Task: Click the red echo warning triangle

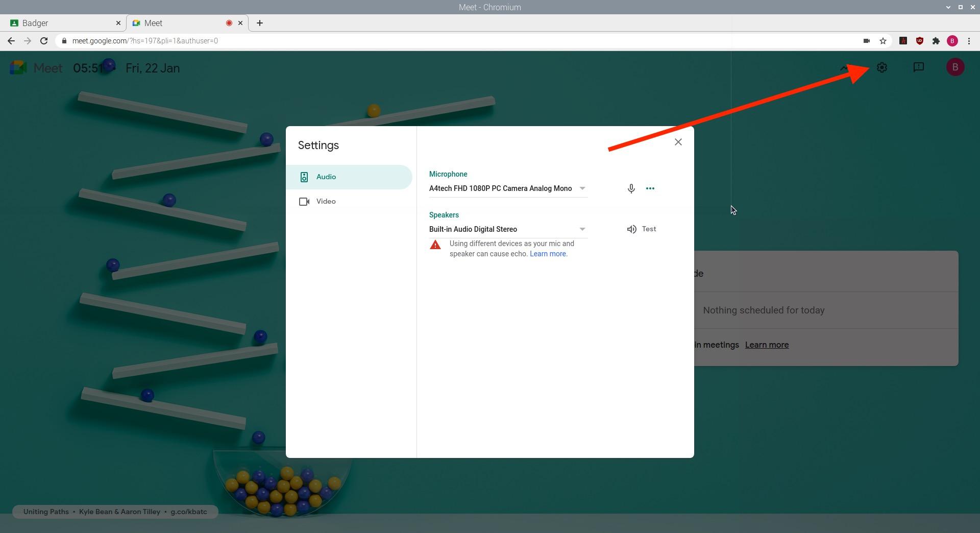Action: coord(435,245)
